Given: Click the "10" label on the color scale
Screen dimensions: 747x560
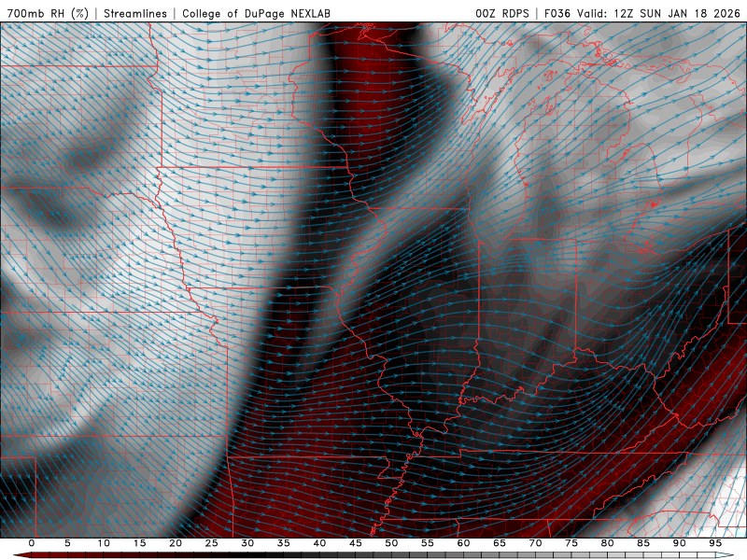Looking at the screenshot, I should (104, 543).
